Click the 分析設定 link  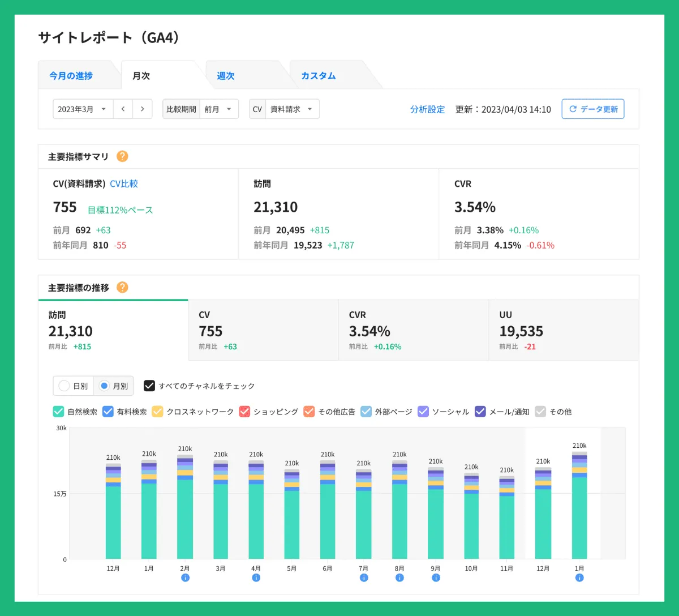[x=428, y=109]
